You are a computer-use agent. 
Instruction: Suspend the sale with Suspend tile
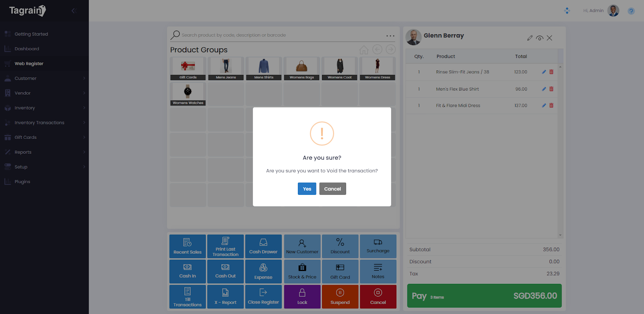pyautogui.click(x=340, y=297)
